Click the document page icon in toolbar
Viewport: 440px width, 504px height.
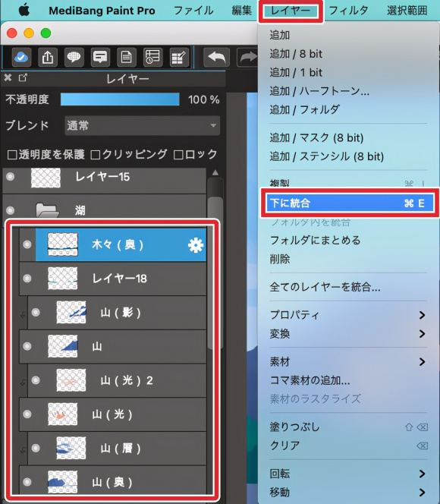click(x=127, y=58)
